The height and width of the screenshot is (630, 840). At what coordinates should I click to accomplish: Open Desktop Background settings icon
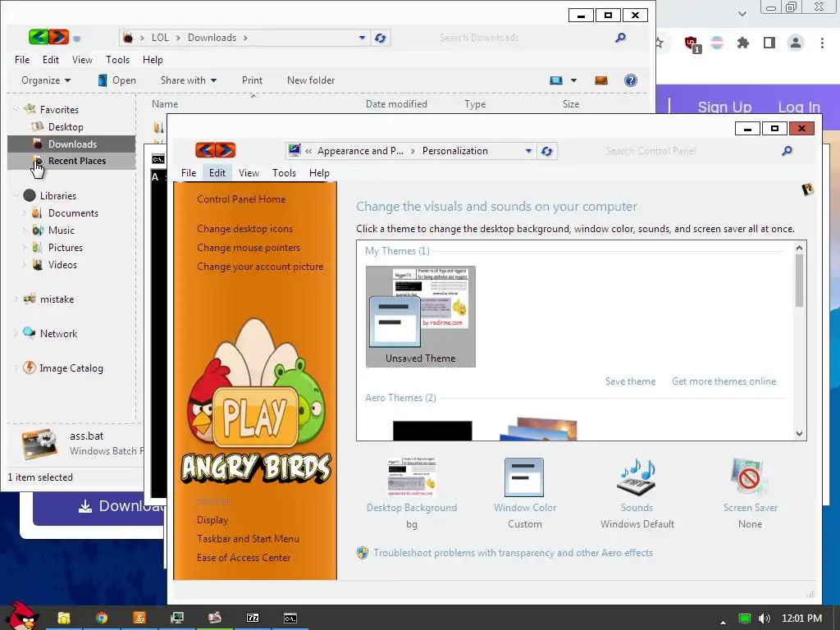412,477
